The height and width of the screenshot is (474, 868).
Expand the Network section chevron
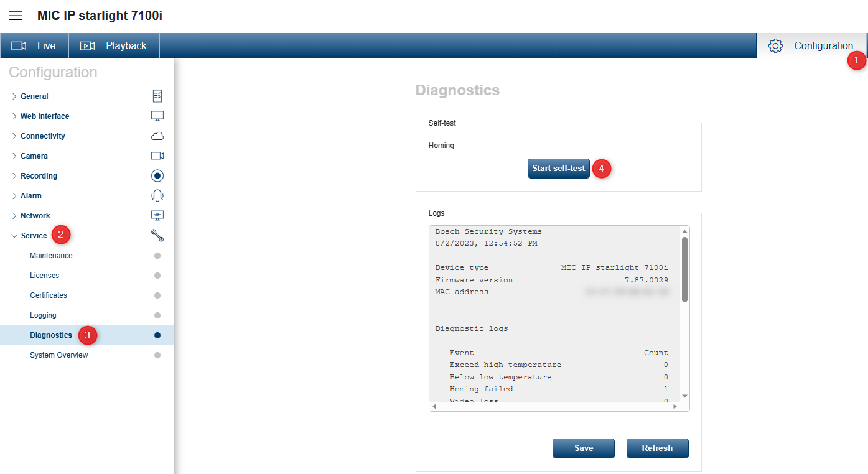click(14, 216)
